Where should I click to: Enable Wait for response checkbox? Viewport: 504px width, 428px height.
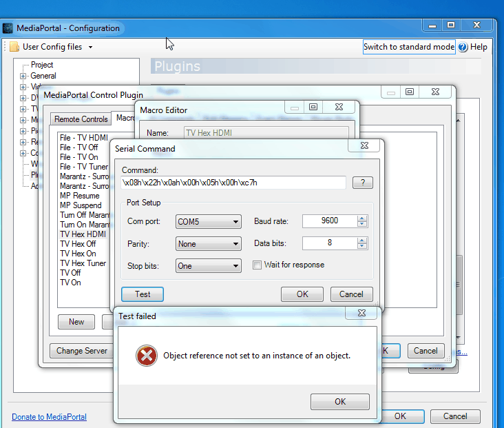pos(258,265)
